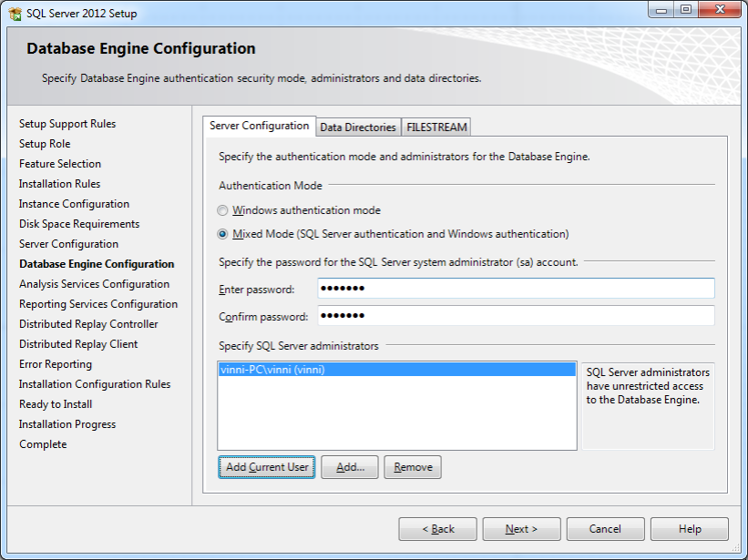Viewport: 748px width, 560px height.
Task: Click the Add... button
Action: click(x=350, y=467)
